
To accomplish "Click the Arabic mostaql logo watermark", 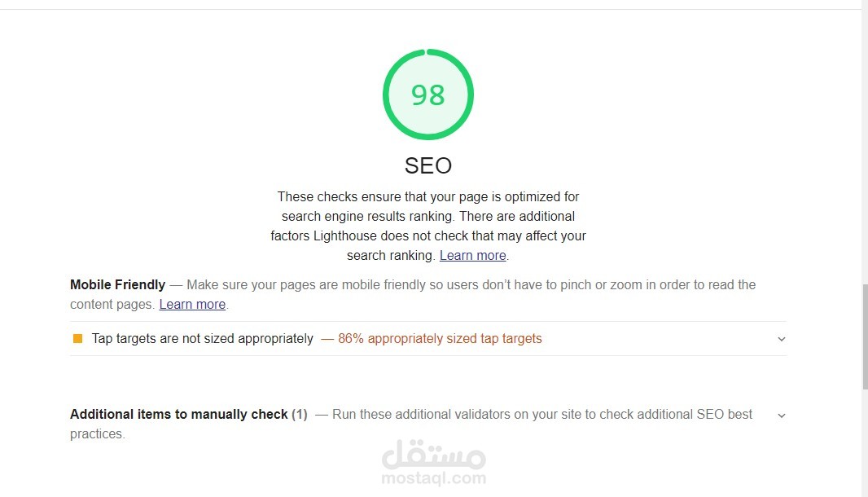I will 433,454.
